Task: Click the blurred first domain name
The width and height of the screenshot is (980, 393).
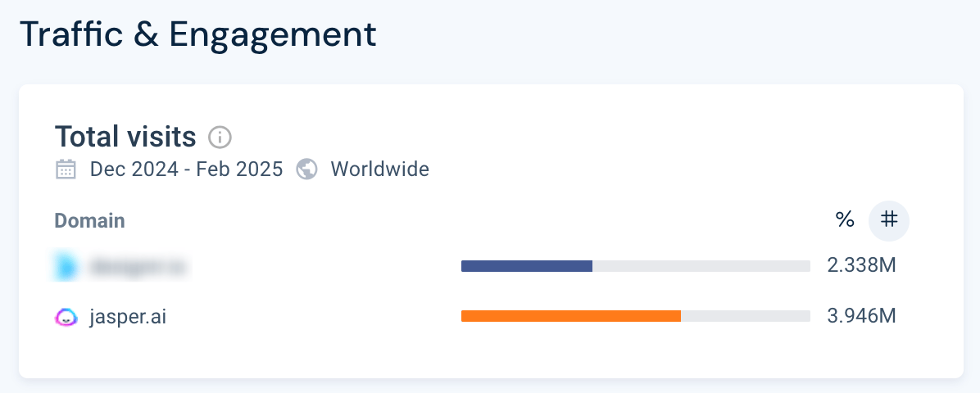Action: coord(138,267)
